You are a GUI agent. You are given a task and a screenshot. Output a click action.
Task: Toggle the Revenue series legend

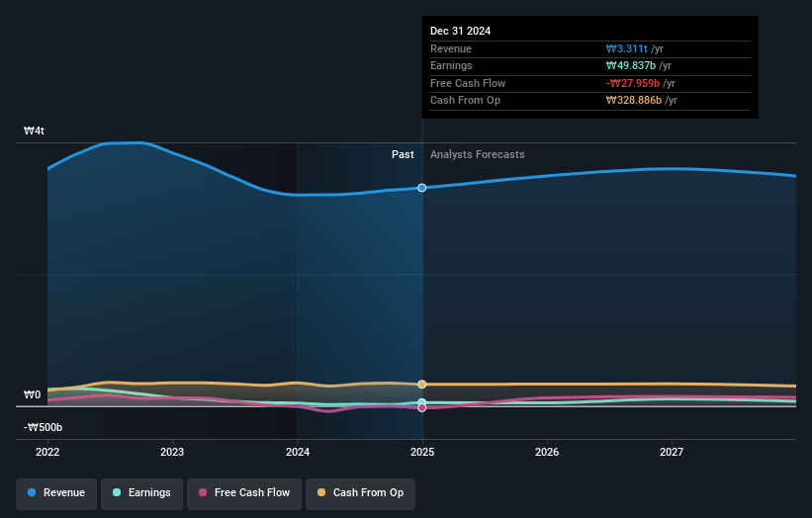56,492
